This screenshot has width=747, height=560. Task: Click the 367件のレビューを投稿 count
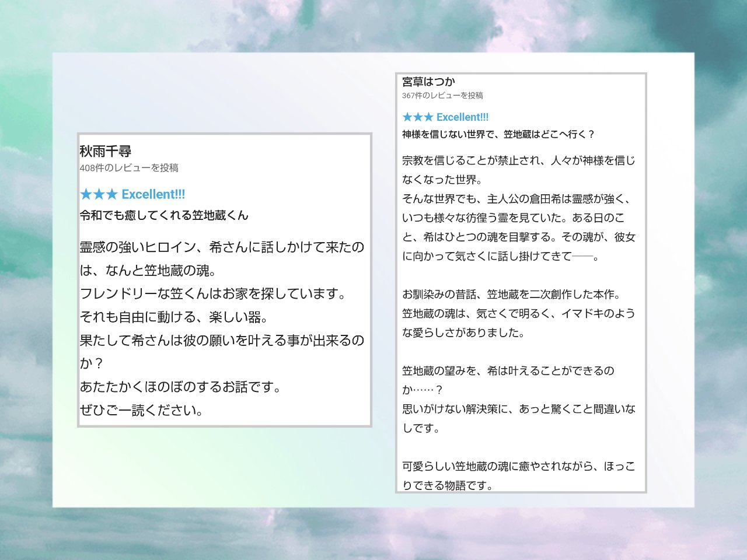pos(442,96)
